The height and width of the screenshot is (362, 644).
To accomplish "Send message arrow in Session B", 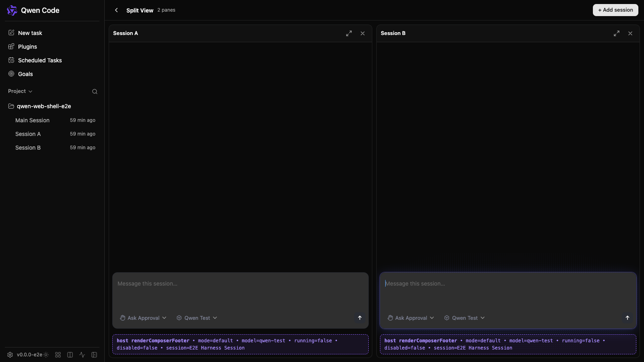I will pyautogui.click(x=627, y=318).
